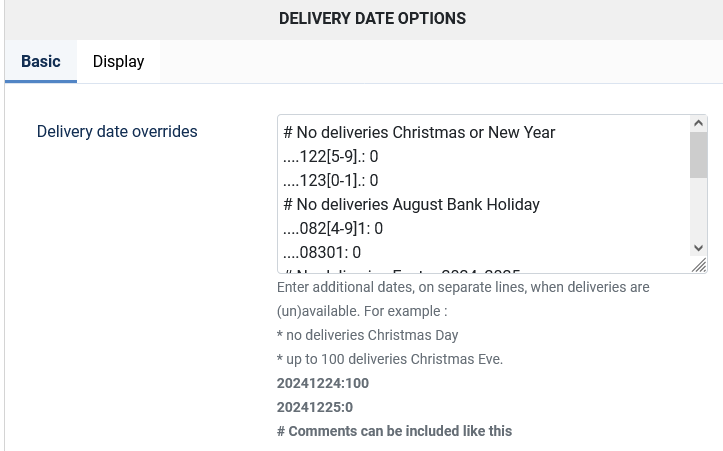Click the textarea scroll up arrow
The height and width of the screenshot is (451, 723).
(x=698, y=123)
